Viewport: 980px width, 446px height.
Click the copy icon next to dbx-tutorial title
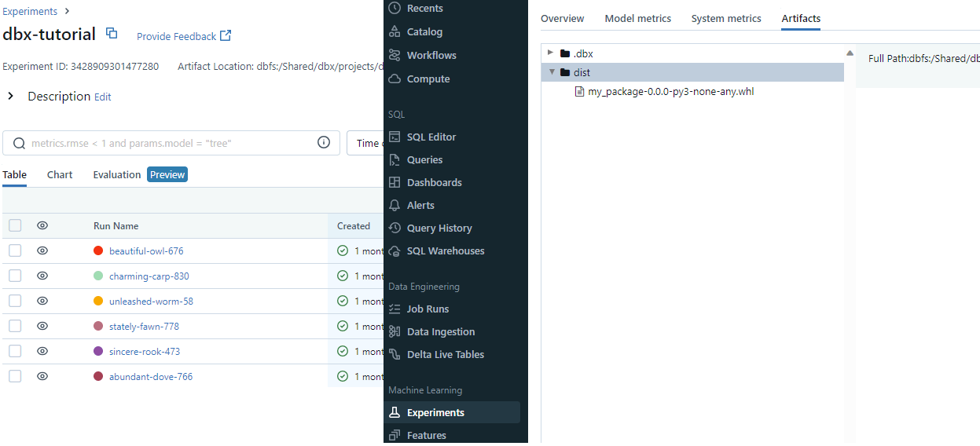112,34
